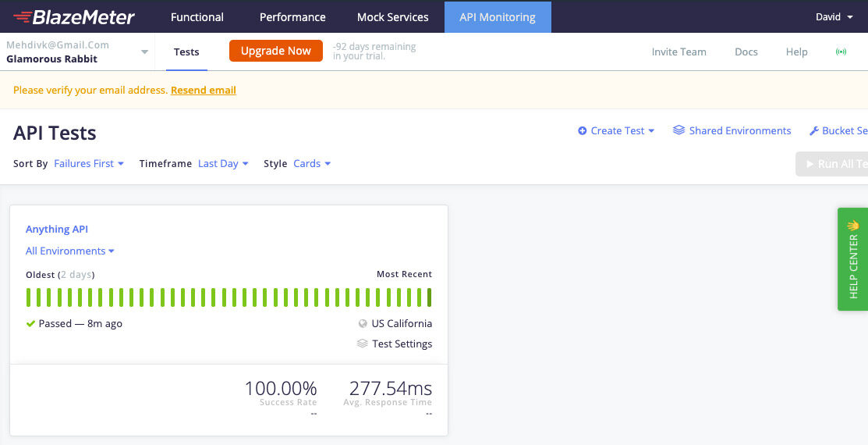Click the Bucket Settings wrench icon
Image resolution: width=868 pixels, height=445 pixels.
point(814,131)
